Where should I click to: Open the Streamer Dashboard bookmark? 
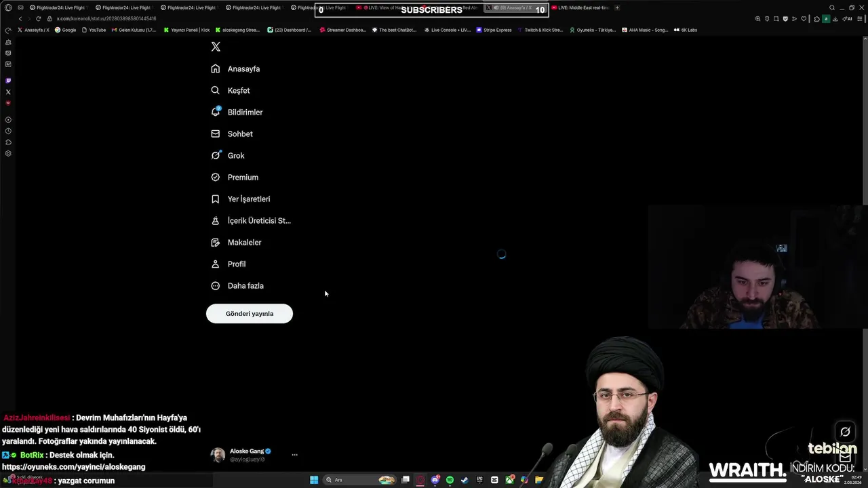[343, 30]
